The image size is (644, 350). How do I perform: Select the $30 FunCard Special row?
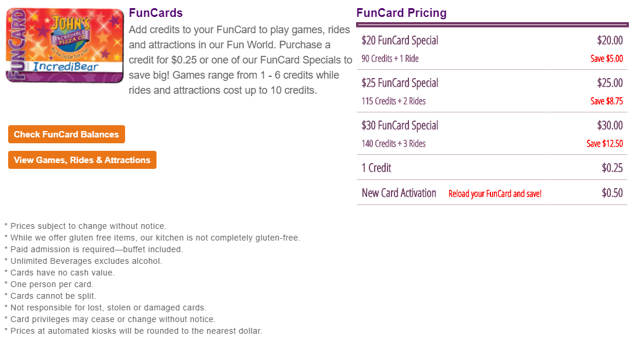[x=400, y=126]
